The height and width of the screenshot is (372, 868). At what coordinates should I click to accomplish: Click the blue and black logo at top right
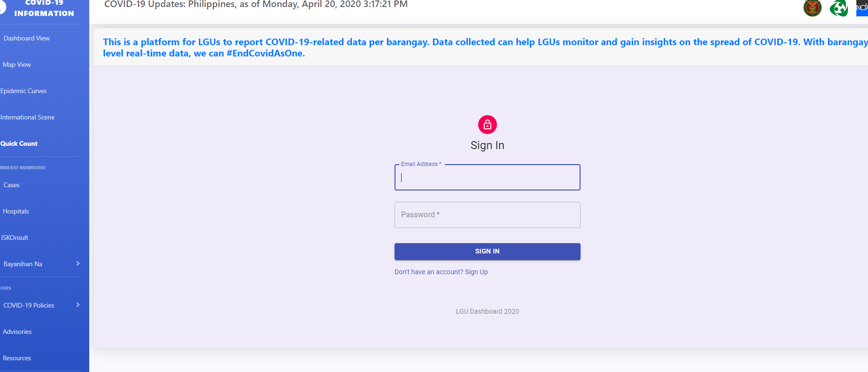862,8
